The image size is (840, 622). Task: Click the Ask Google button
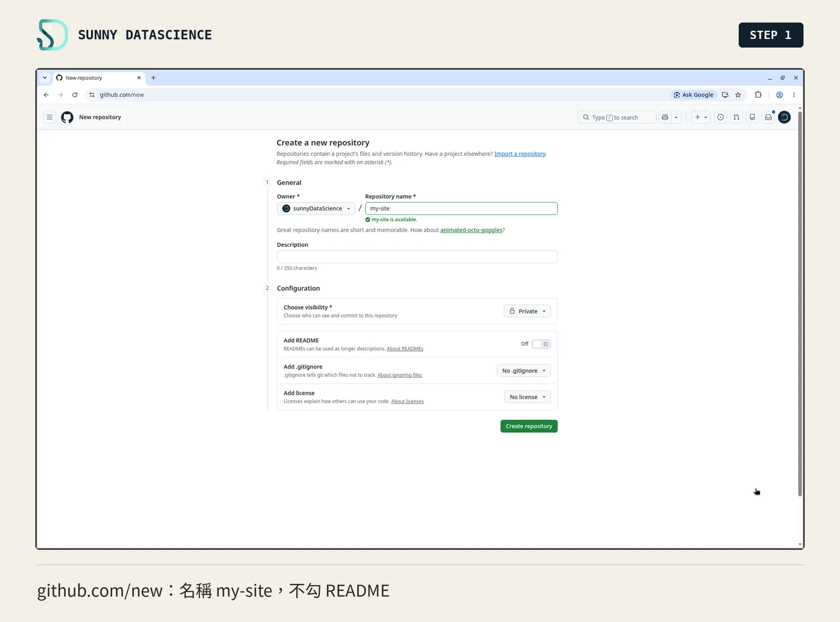click(x=694, y=95)
